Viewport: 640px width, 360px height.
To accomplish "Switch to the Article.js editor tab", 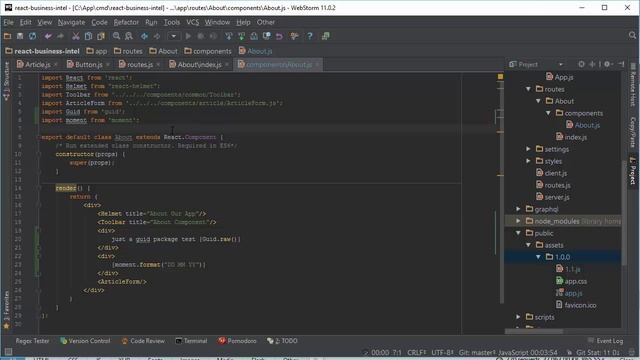I will [x=38, y=64].
